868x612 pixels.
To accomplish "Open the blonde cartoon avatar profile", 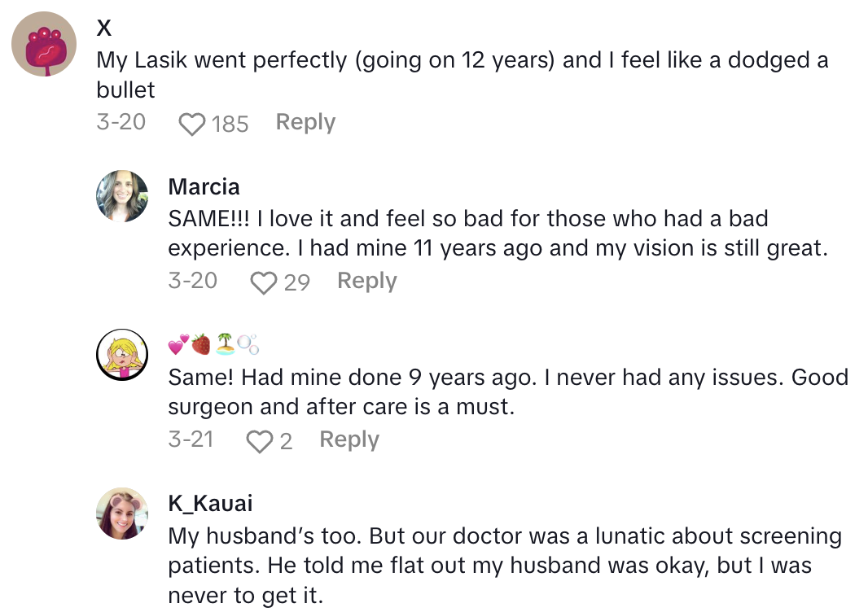I will click(x=122, y=355).
